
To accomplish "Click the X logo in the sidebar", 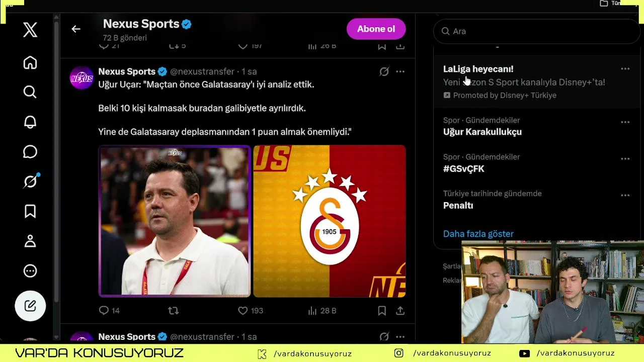I will click(30, 30).
